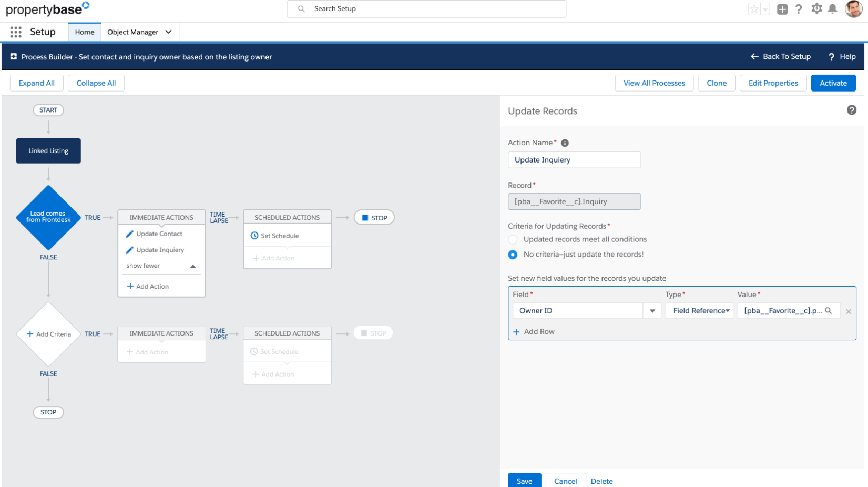Open the Owner ID field dropdown

tap(652, 310)
